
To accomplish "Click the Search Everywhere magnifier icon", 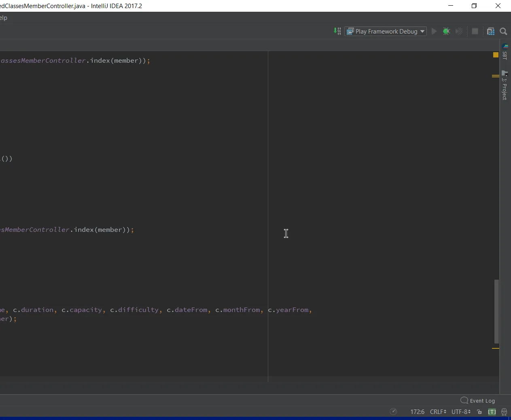I will click(504, 31).
